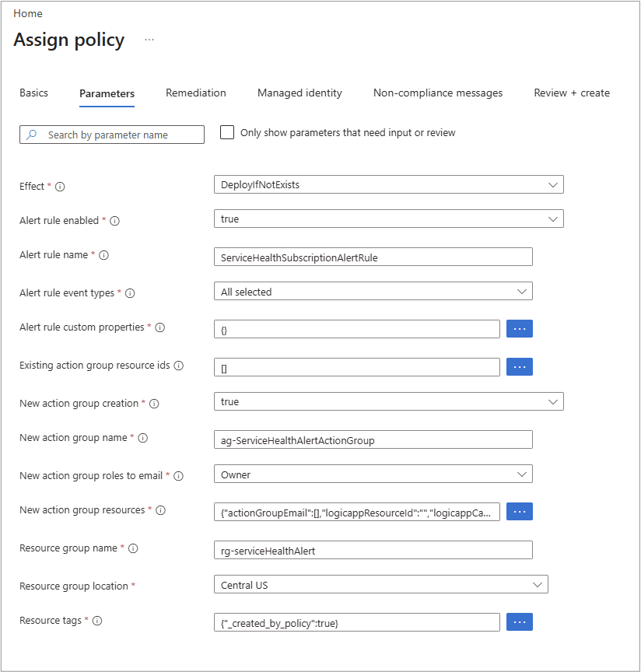Click the Search by parameter name field
This screenshot has width=641, height=672.
(x=112, y=135)
